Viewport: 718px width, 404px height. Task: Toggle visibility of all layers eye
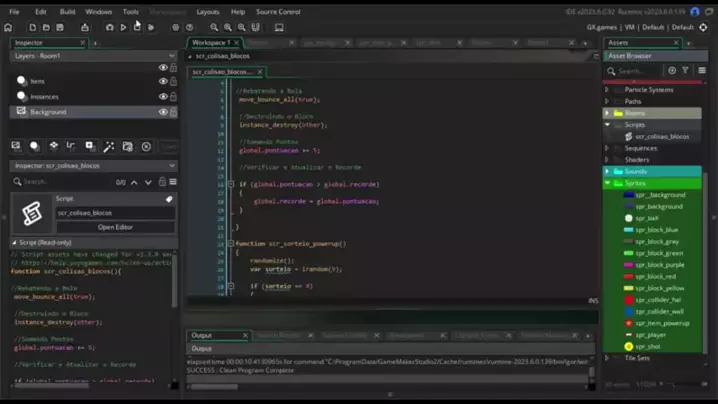(163, 68)
